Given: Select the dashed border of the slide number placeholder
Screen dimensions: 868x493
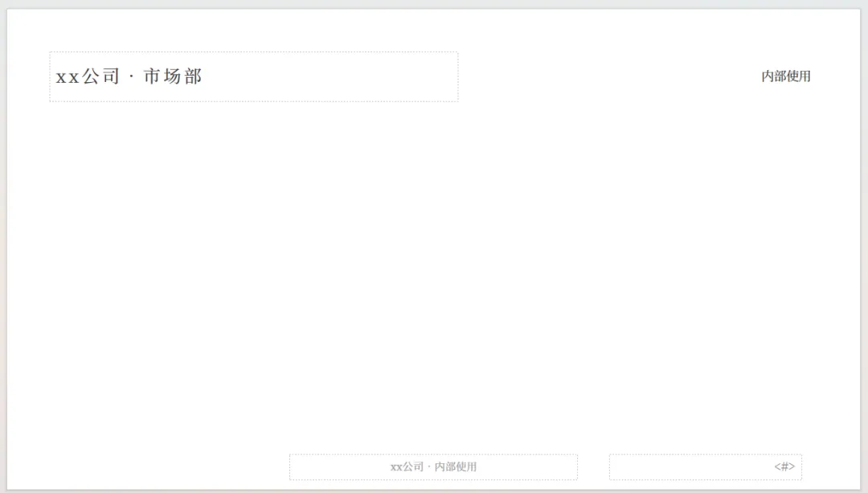Looking at the screenshot, I should [706, 454].
